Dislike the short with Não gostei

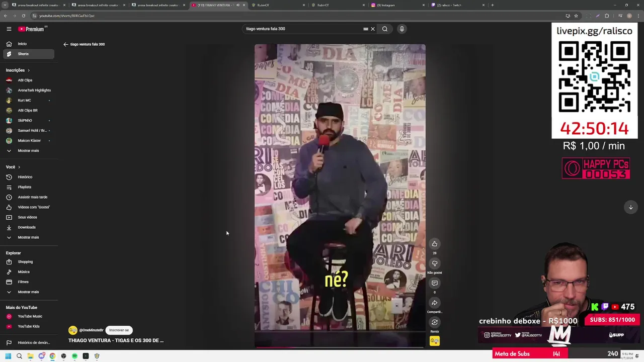point(435,263)
